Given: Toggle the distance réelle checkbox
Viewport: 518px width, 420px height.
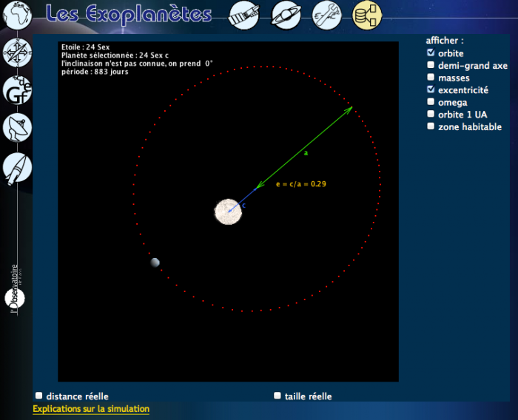Looking at the screenshot, I should point(39,396).
